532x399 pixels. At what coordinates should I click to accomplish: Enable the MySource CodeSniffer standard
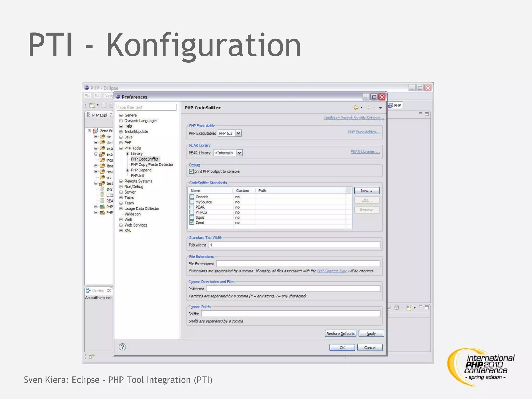click(x=192, y=202)
